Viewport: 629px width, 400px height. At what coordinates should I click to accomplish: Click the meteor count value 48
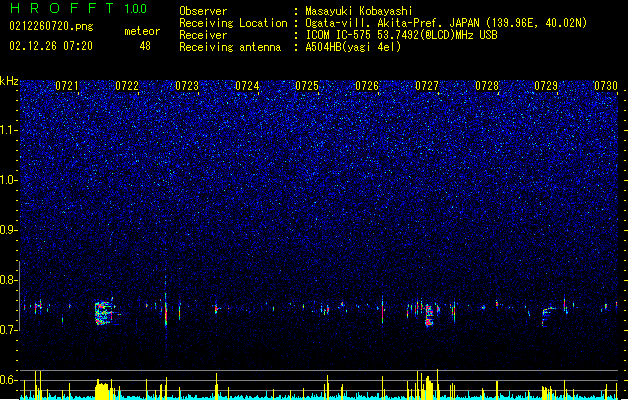point(145,46)
